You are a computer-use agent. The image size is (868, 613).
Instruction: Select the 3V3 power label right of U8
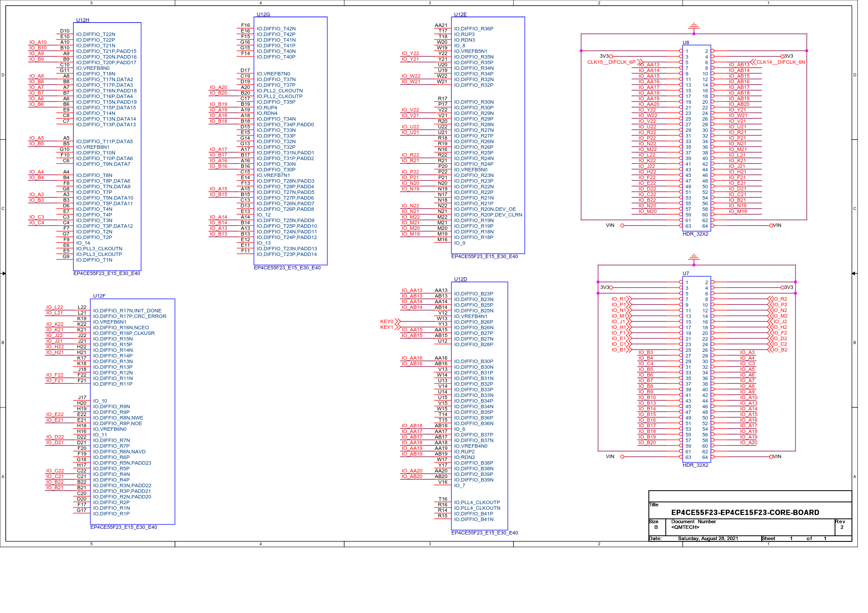(x=789, y=56)
